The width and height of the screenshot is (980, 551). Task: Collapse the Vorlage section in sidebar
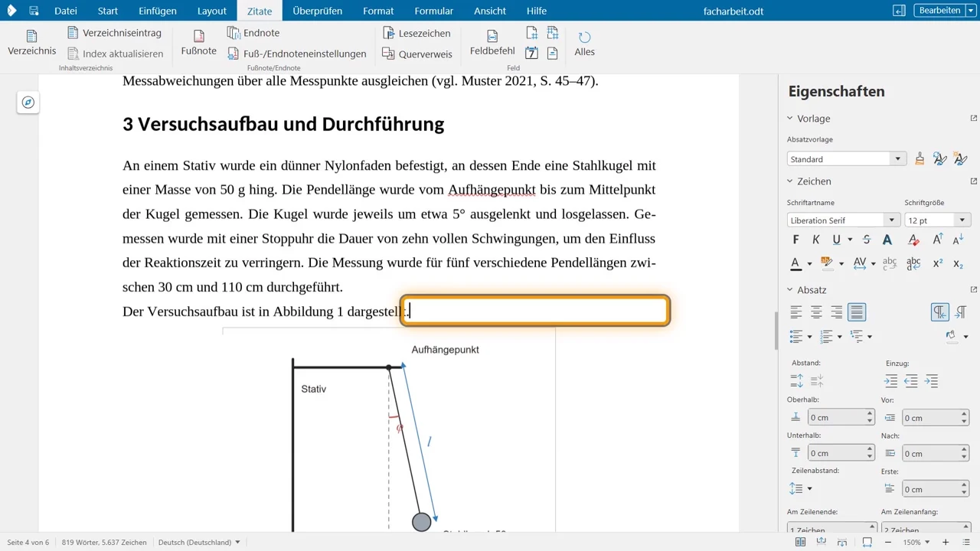coord(790,119)
